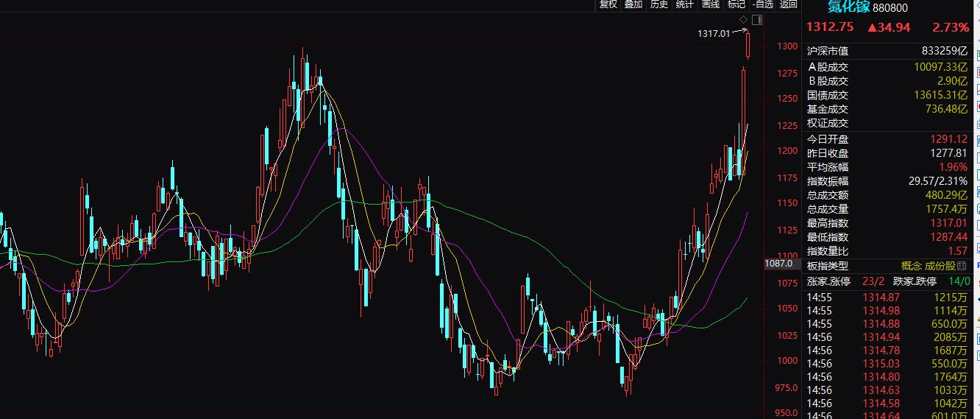Select the tick row priced 1314.63
This screenshot has height=419, width=980.
(887, 390)
